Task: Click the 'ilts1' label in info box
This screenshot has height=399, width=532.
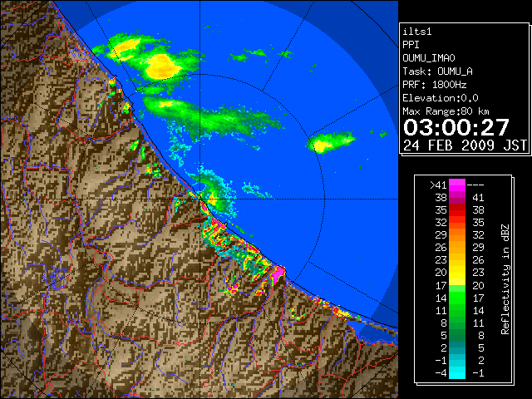Action: [417, 32]
